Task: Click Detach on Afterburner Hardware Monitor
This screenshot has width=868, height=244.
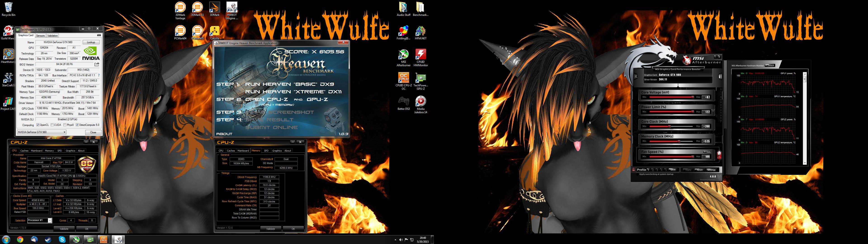Action: [x=770, y=65]
